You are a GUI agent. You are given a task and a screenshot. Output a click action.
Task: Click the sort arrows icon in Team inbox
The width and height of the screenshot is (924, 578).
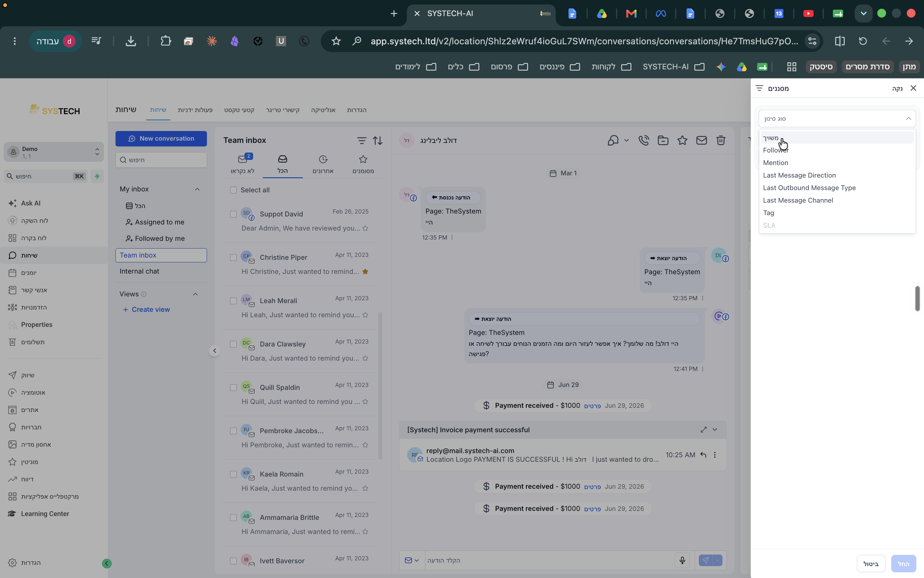378,141
